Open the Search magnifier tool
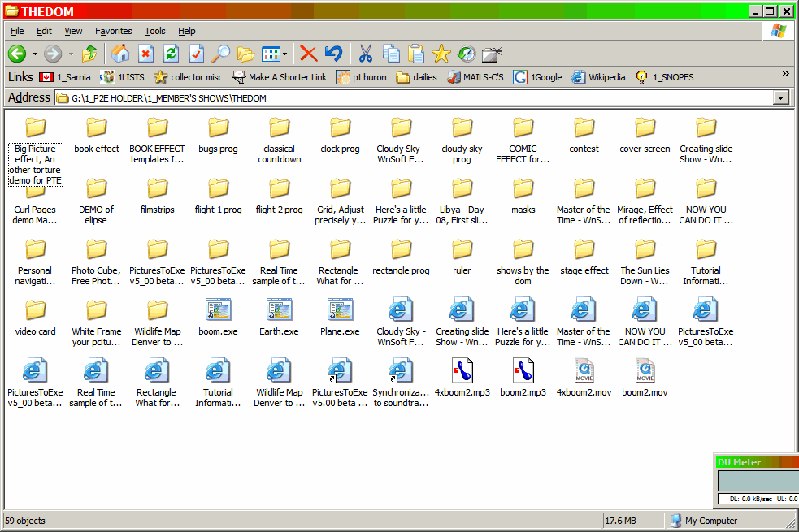 tap(220, 54)
